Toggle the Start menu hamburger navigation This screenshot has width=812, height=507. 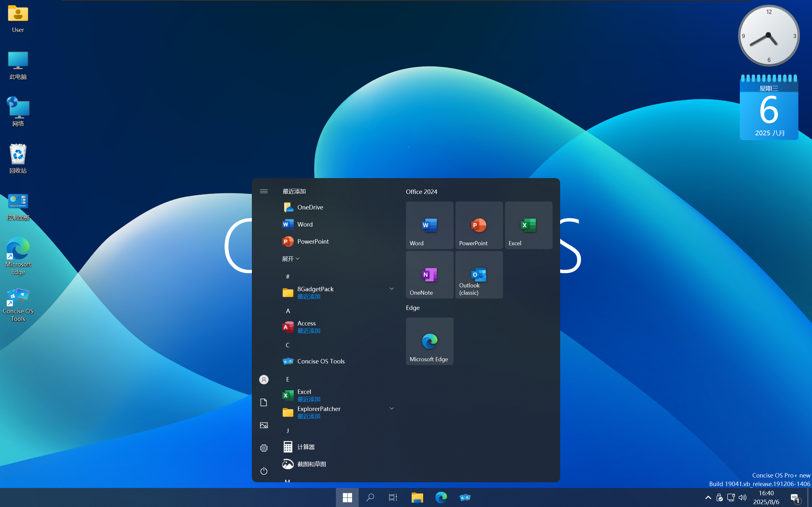tap(264, 191)
